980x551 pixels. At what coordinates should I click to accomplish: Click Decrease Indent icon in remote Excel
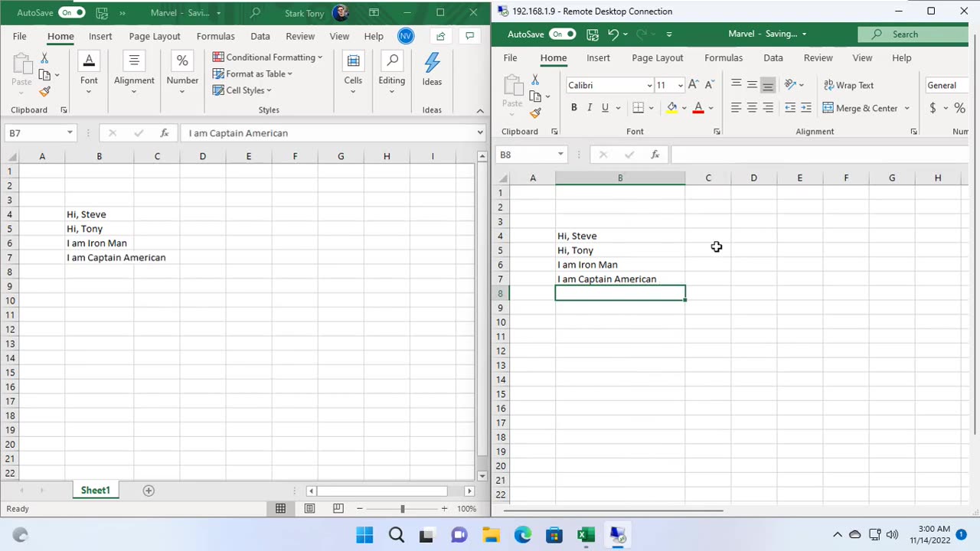tap(790, 108)
